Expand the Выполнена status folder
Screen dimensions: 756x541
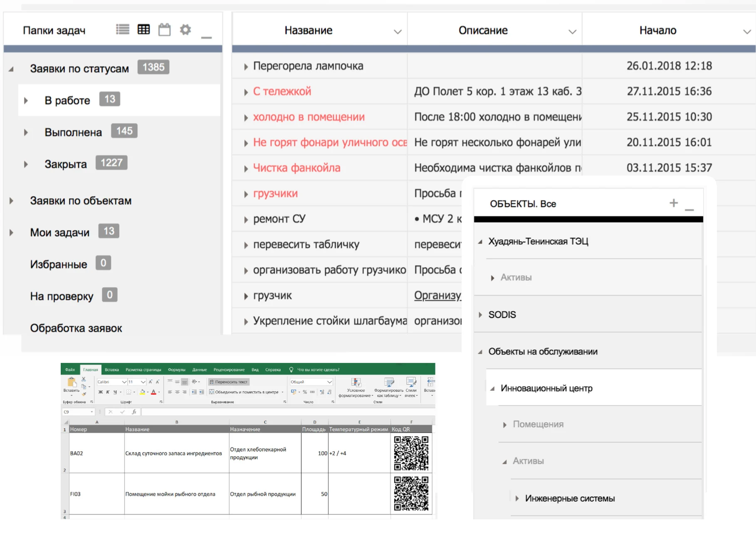(x=26, y=133)
